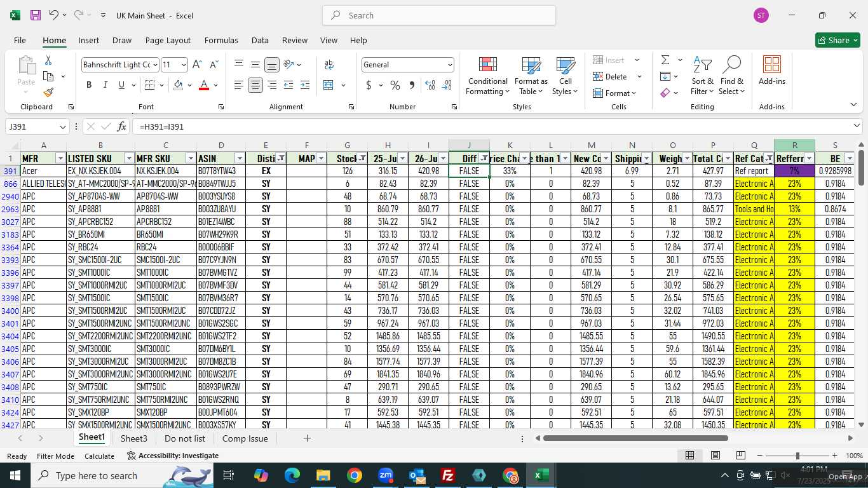Toggle Align Right alignment
Viewport: 868px width, 488px height.
(x=272, y=85)
